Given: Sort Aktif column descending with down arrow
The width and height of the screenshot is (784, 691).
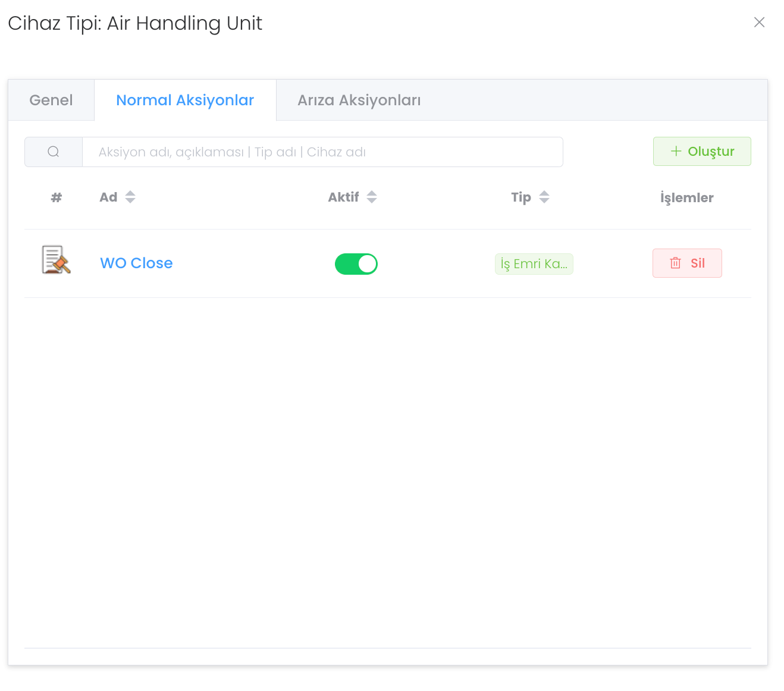Looking at the screenshot, I should (x=372, y=201).
